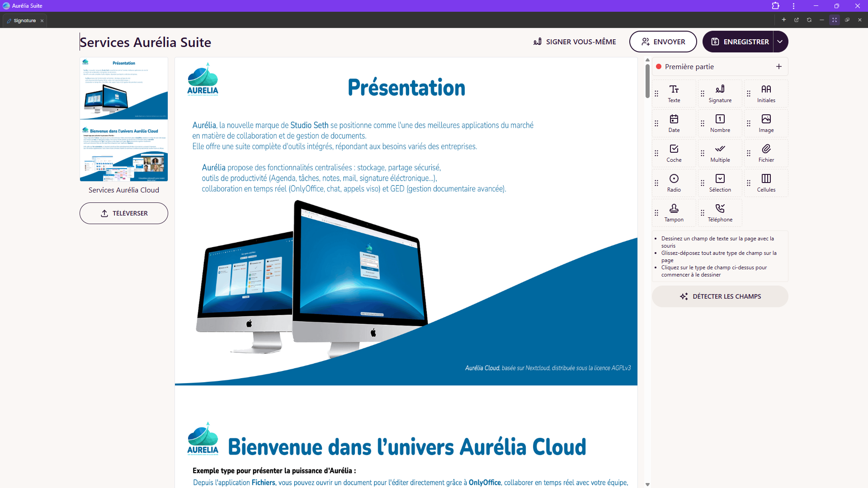
Task: Click the red dot of Première partie
Action: [659, 66]
